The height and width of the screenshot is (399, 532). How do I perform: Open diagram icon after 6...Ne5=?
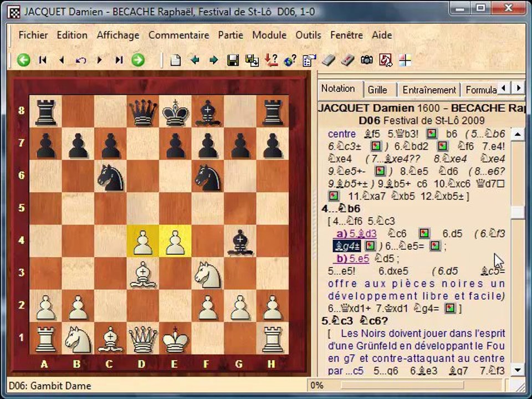pyautogui.click(x=435, y=245)
